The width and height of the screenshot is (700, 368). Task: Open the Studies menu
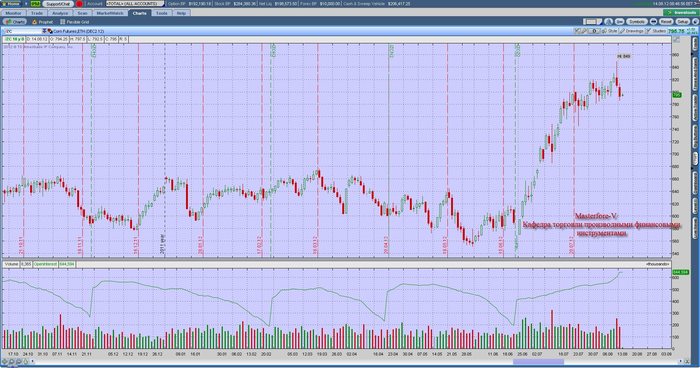tap(655, 31)
